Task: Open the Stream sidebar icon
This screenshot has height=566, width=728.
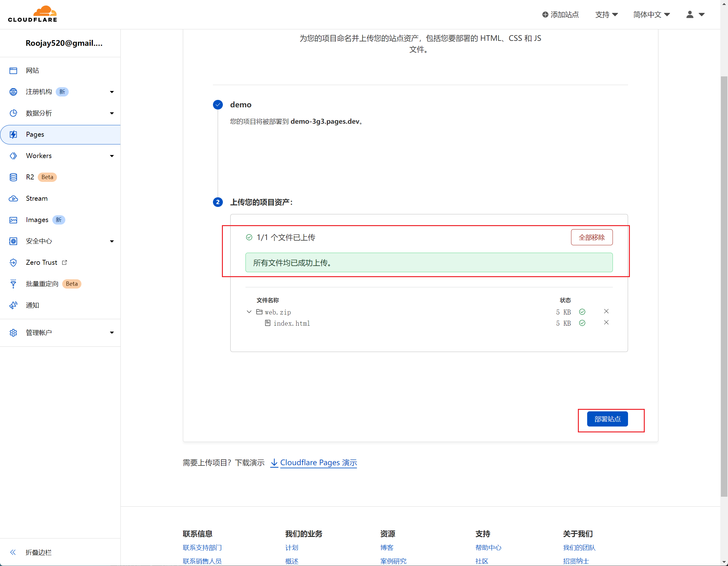Action: pos(13,199)
